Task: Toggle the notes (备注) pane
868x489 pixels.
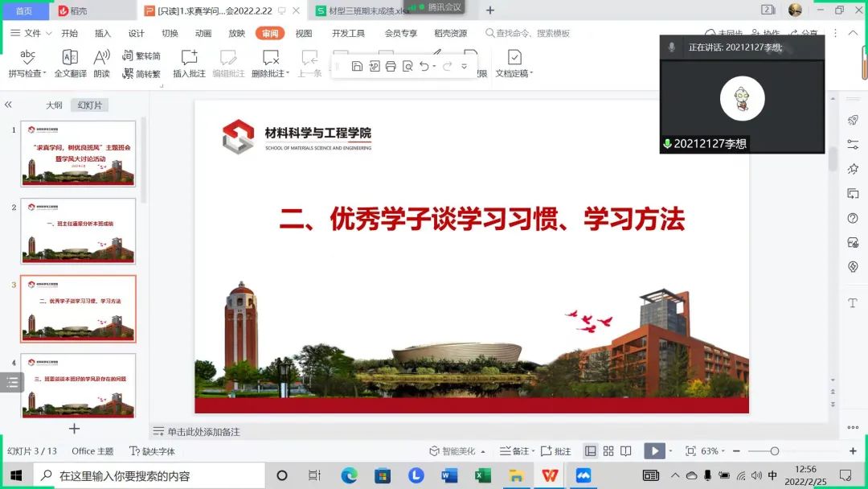Action: pyautogui.click(x=515, y=451)
